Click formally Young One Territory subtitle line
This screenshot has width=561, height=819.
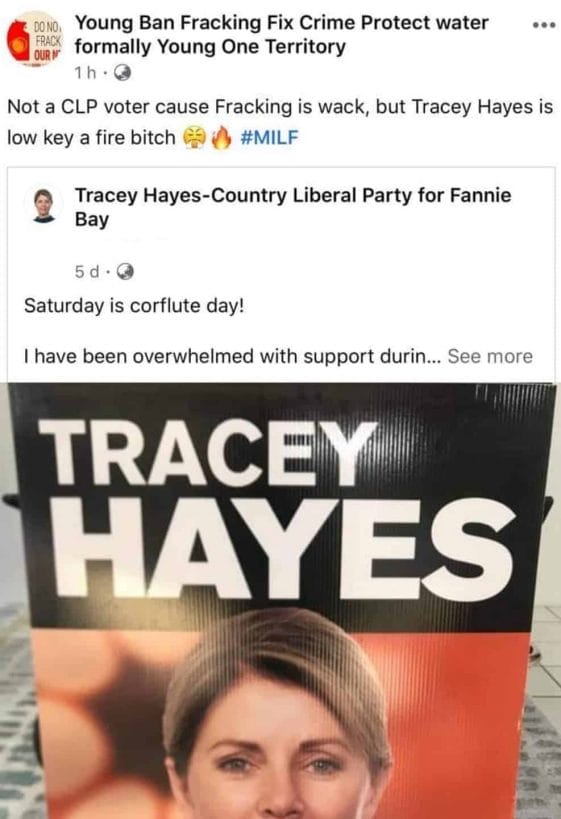[x=210, y=47]
